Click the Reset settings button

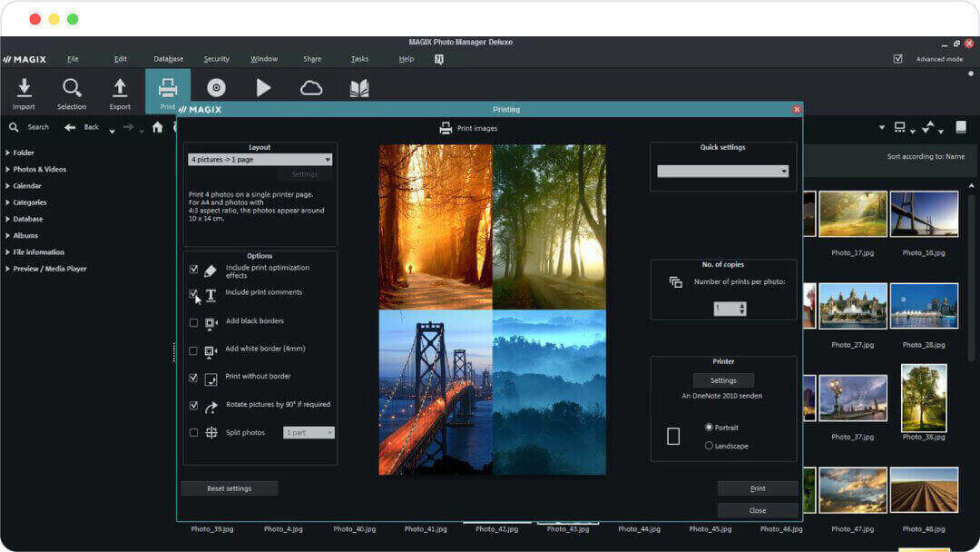click(x=229, y=488)
